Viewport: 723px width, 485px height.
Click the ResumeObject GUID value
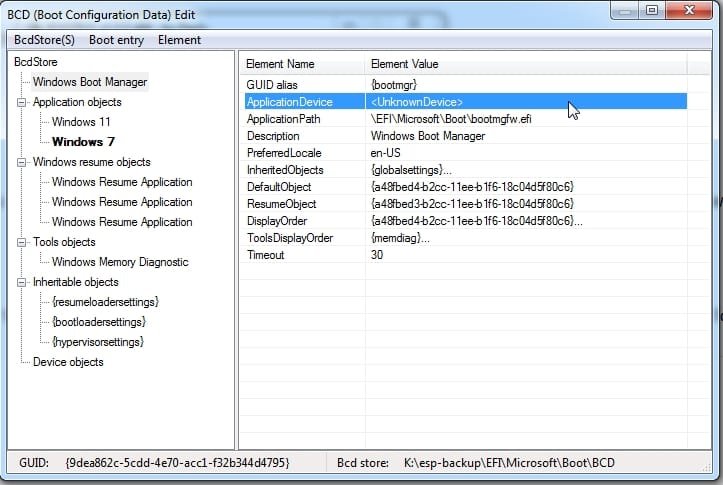point(472,204)
